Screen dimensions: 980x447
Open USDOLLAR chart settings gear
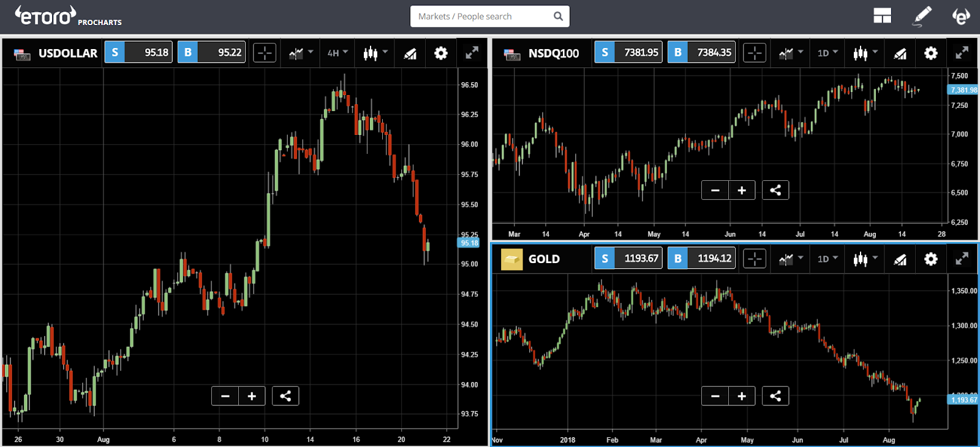click(441, 53)
